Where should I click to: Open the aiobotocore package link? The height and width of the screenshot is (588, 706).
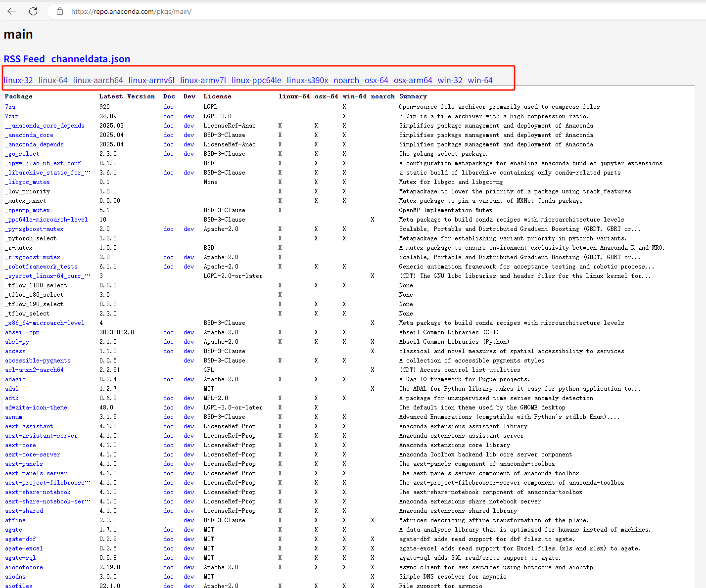coord(24,567)
